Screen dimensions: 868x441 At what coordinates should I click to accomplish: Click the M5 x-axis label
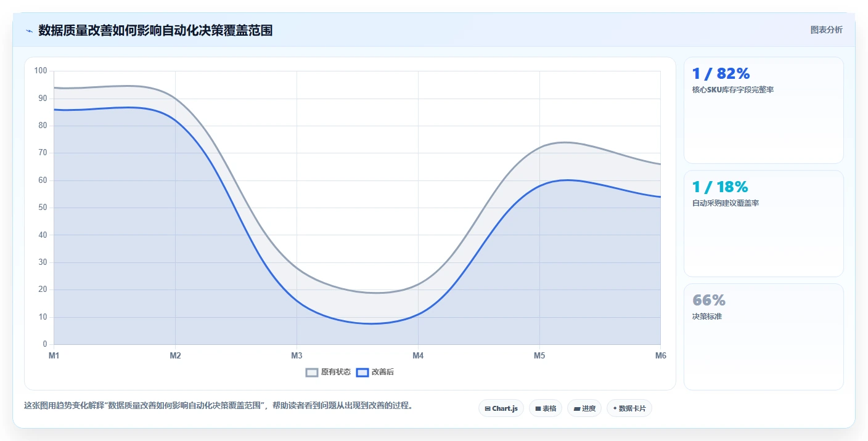click(539, 355)
